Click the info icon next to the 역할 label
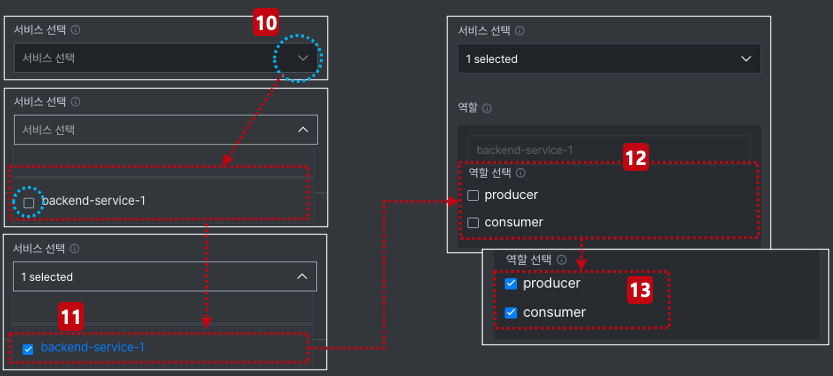Viewport: 833px width, 376px height. tap(487, 108)
